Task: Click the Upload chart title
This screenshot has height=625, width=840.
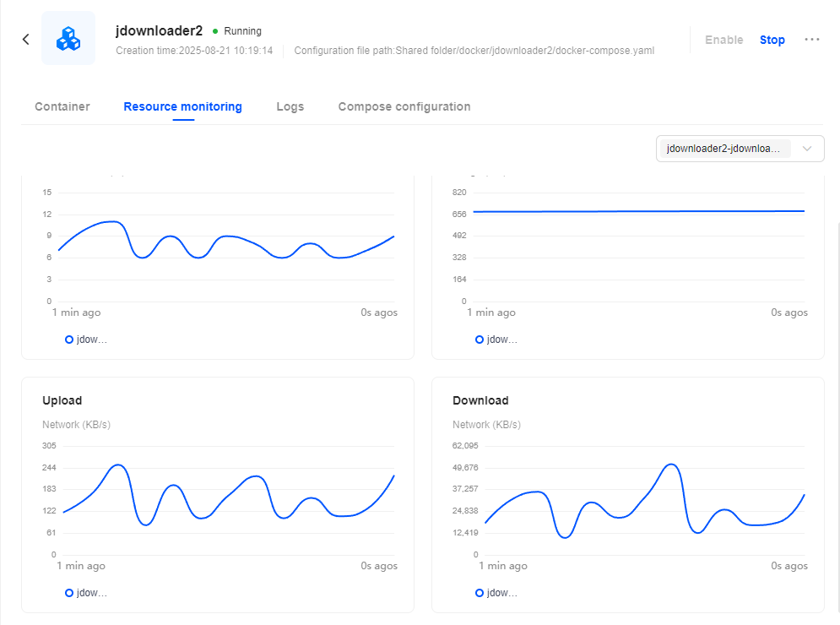Action: click(x=62, y=400)
